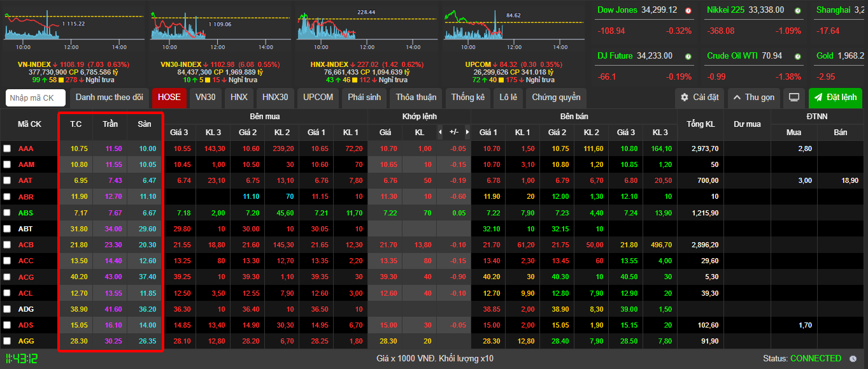This screenshot has width=868, height=369.
Task: Click the ACB stock symbol
Action: coord(26,245)
